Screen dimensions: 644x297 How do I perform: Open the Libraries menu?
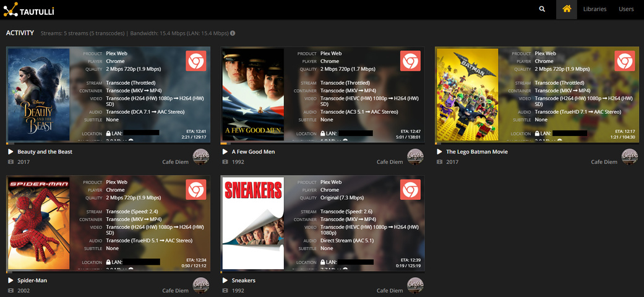(595, 9)
